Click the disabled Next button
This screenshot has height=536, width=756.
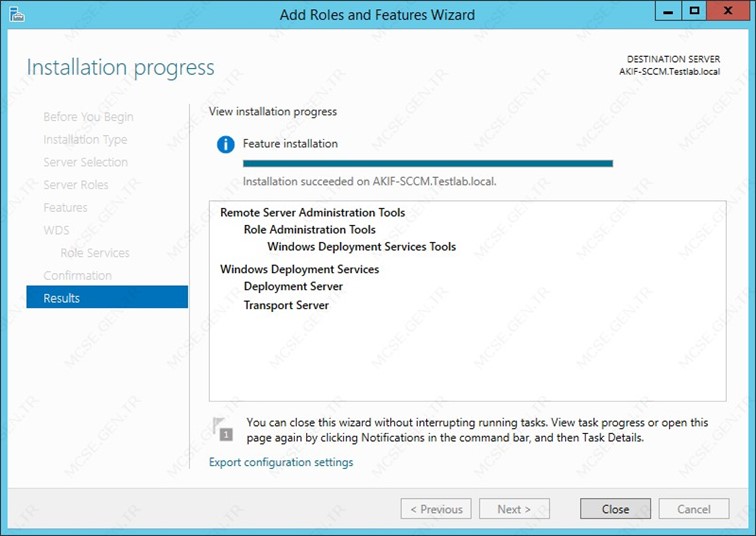[514, 509]
